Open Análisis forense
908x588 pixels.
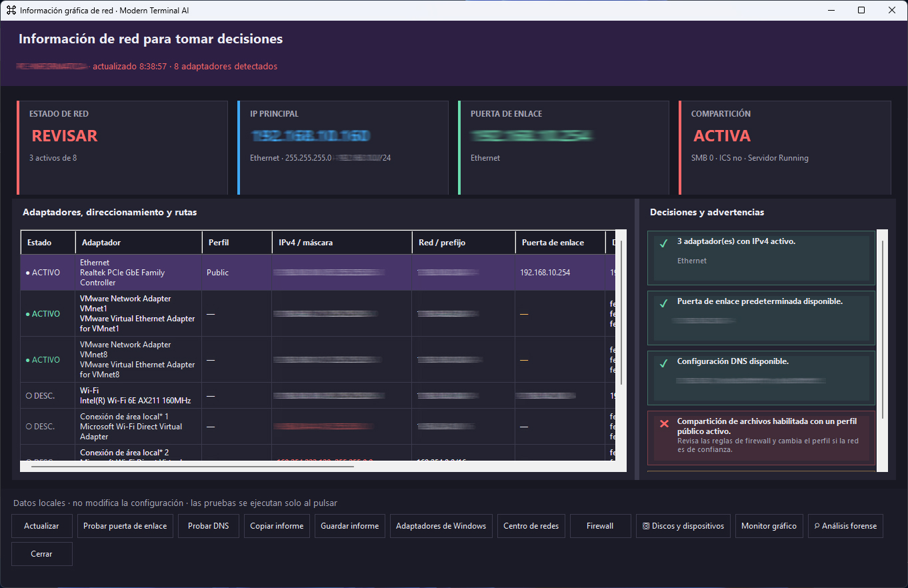[845, 526]
